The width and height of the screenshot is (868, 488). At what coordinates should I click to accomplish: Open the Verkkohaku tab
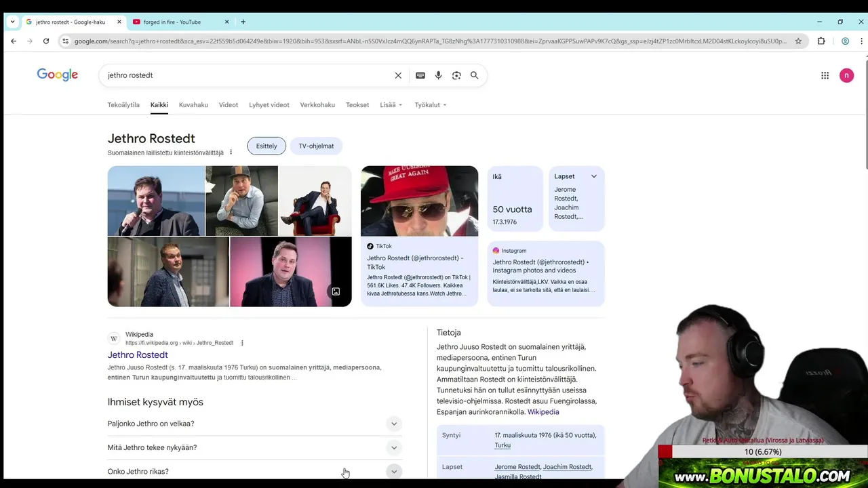tap(317, 105)
